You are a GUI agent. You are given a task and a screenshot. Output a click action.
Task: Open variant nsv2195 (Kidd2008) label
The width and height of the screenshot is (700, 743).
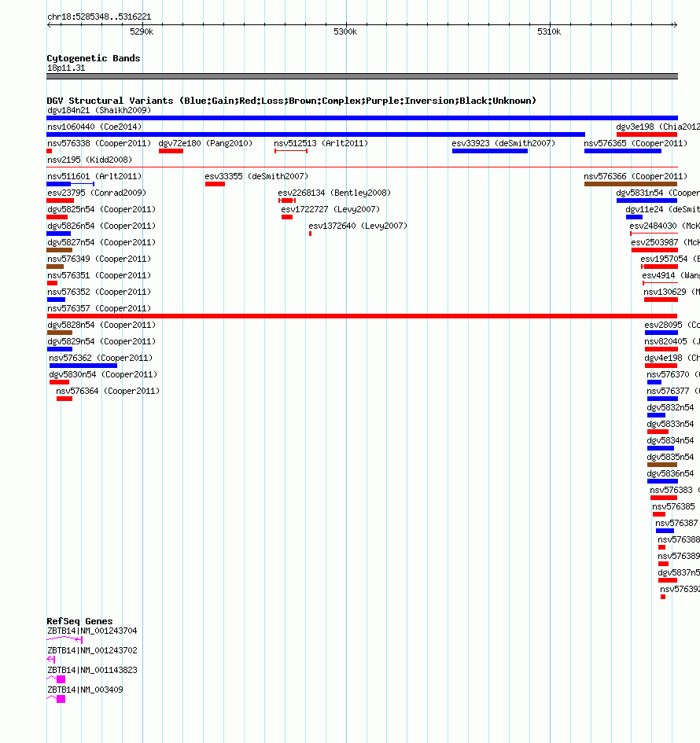click(90, 160)
